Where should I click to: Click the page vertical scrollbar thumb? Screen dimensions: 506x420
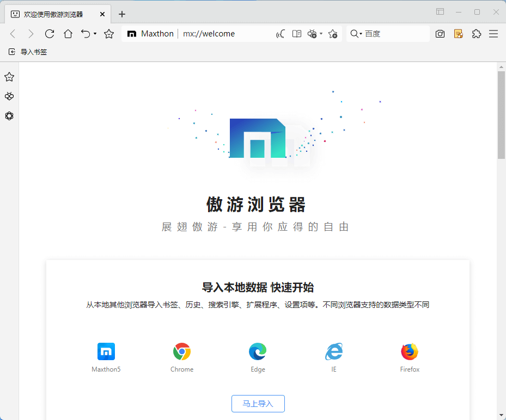[501, 115]
